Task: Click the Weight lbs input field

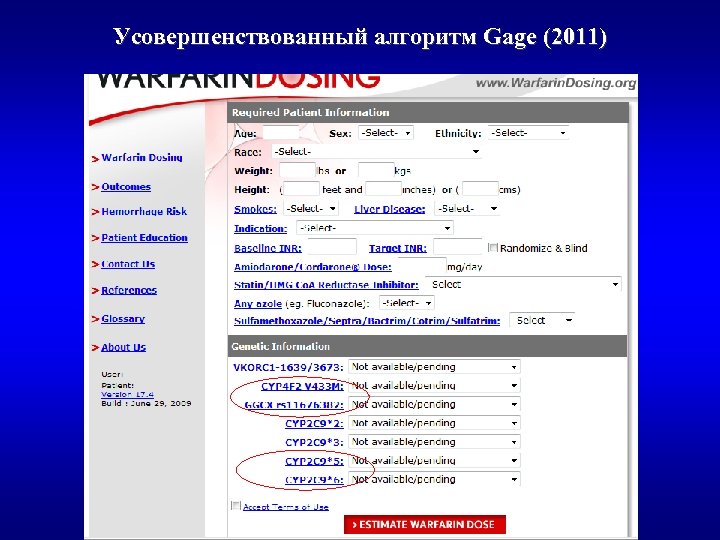Action: (x=297, y=171)
